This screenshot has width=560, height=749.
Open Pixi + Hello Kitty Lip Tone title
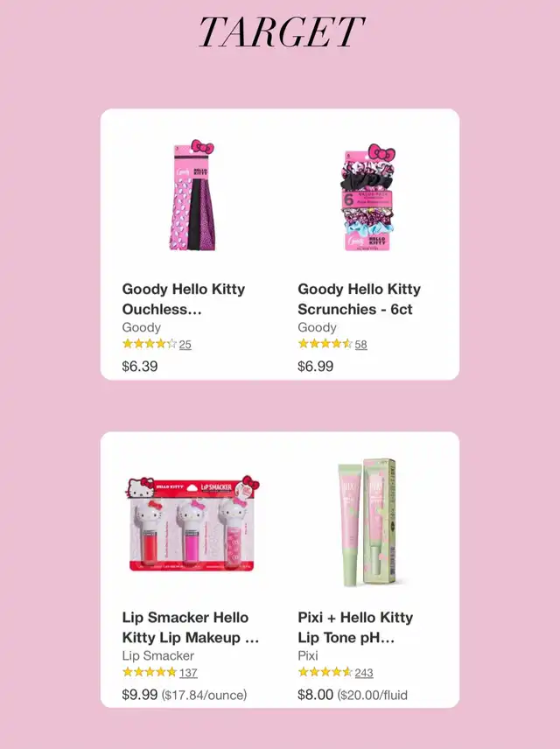355,627
